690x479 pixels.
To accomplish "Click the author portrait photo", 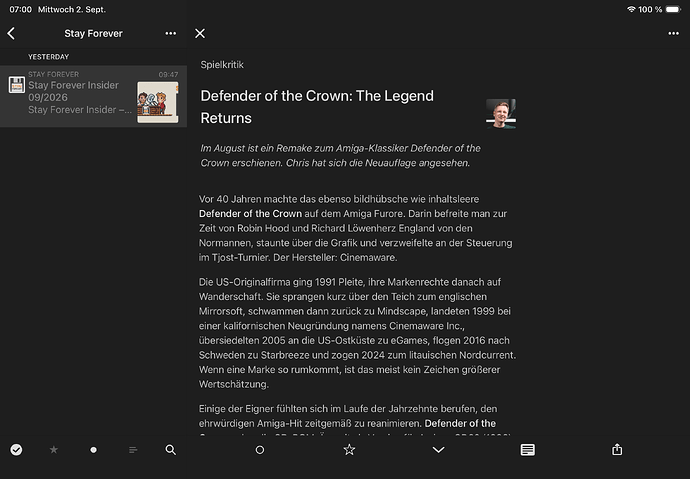I will click(x=501, y=114).
